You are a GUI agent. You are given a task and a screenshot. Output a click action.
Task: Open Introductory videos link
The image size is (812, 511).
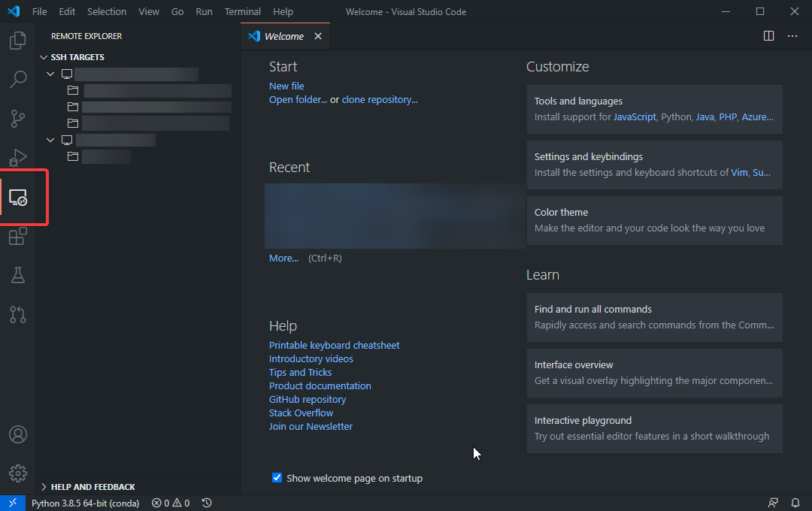311,358
